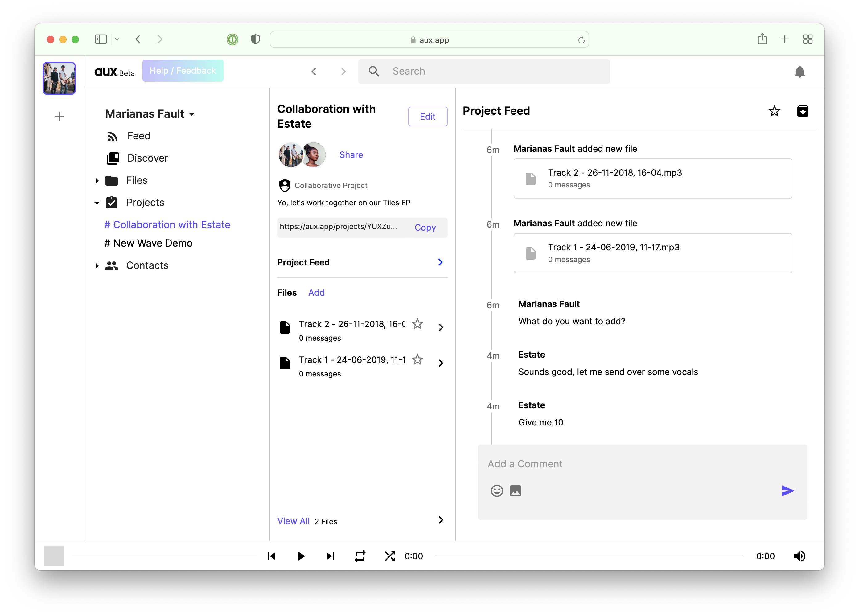Viewport: 859px width, 616px height.
Task: Open the Feed sidebar item
Action: click(139, 136)
